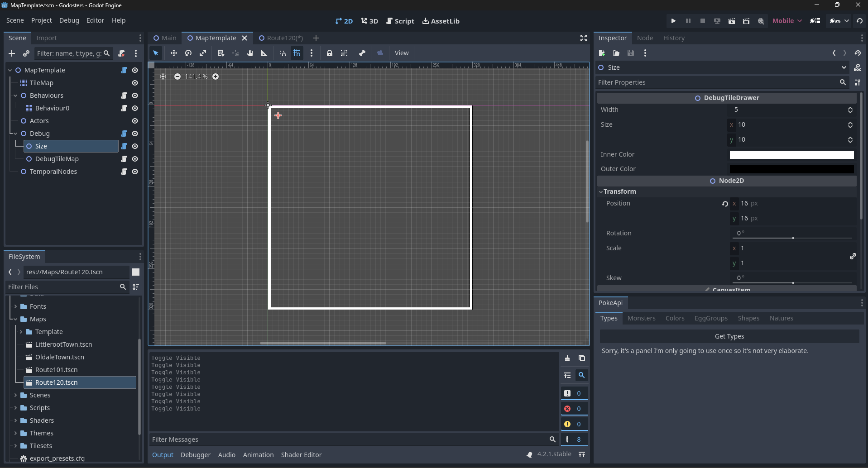The height and width of the screenshot is (468, 868).
Task: Open the Project menu
Action: 41,20
